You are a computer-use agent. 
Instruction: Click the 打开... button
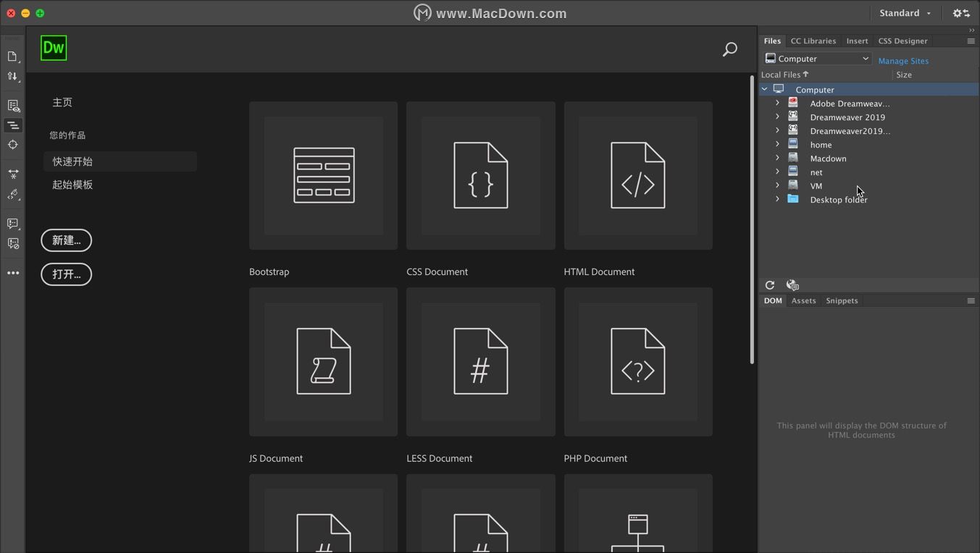coord(66,274)
